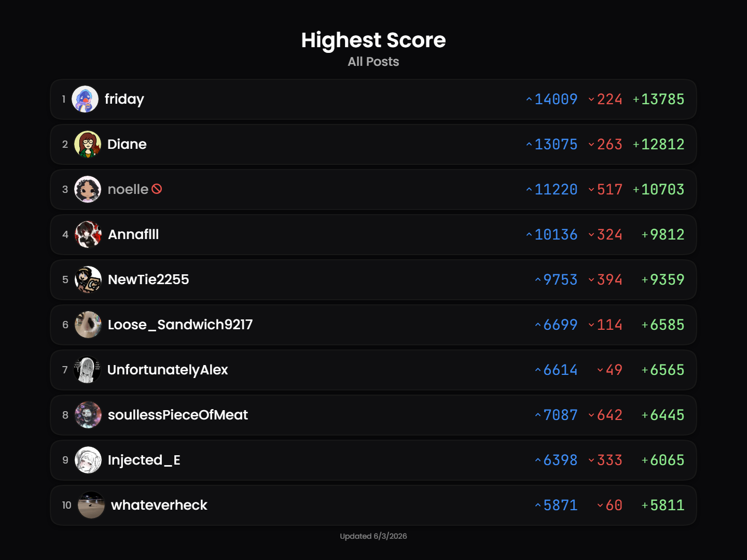Image resolution: width=747 pixels, height=560 pixels.
Task: Click the username soullessPieceOfMeat
Action: click(x=178, y=415)
